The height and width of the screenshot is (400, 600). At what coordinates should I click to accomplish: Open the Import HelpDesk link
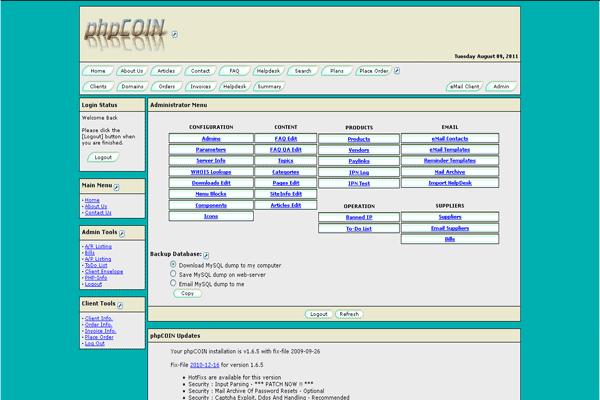pyautogui.click(x=450, y=183)
